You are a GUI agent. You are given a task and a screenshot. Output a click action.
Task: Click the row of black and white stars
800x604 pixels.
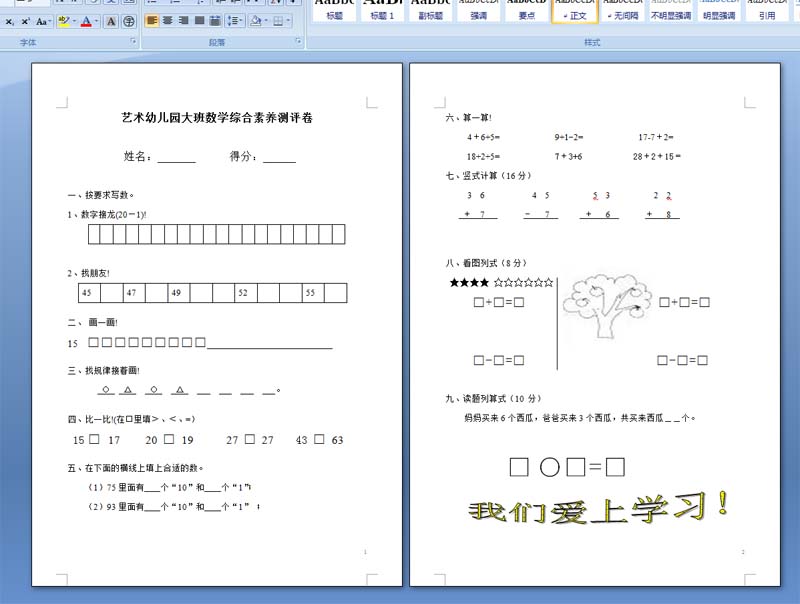501,282
